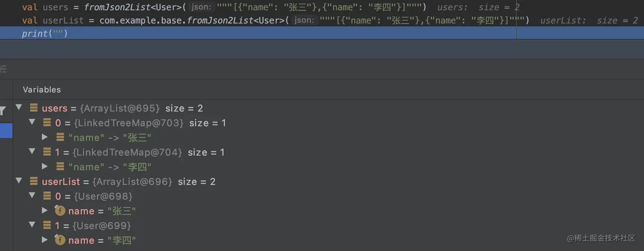Click the highlighted print("") code line
The width and height of the screenshot is (644, 251).
click(322, 33)
